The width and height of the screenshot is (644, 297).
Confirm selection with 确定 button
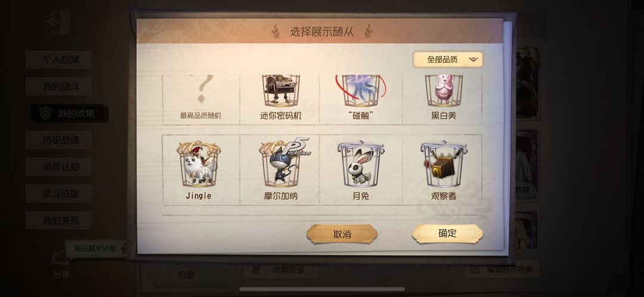(x=448, y=233)
